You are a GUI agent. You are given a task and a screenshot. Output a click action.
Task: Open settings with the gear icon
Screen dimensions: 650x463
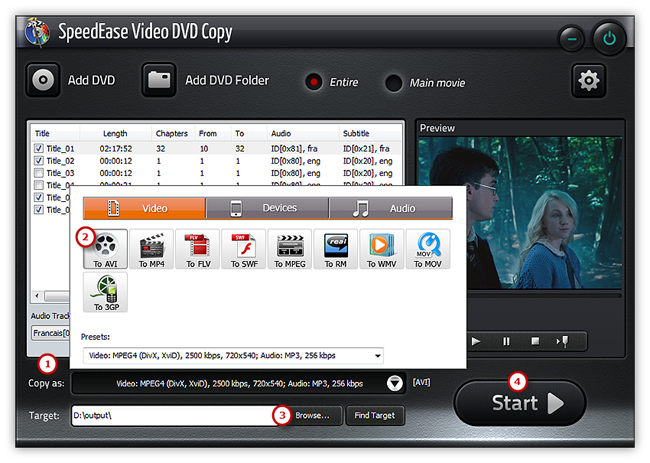click(x=589, y=80)
